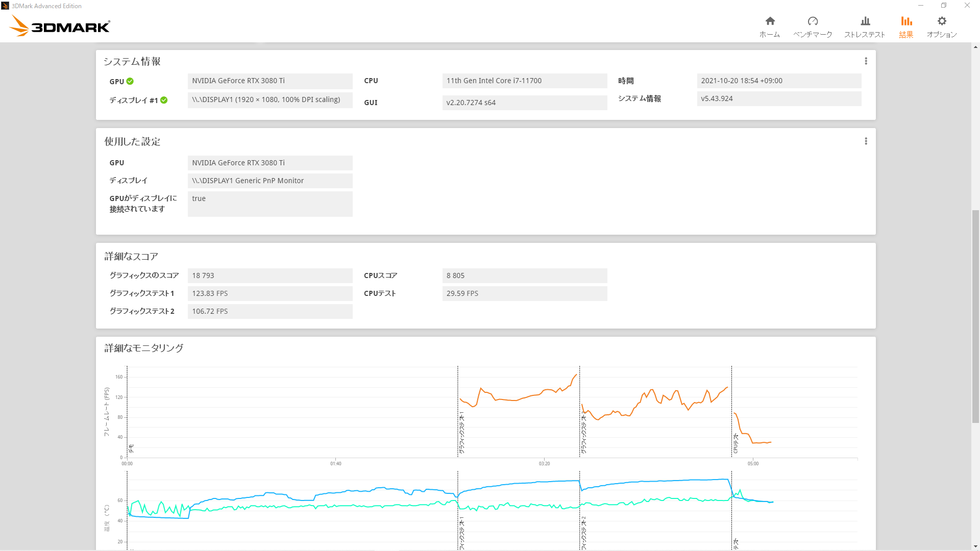Click the 詳細なスコア section heading
This screenshot has height=551, width=980.
pos(131,256)
